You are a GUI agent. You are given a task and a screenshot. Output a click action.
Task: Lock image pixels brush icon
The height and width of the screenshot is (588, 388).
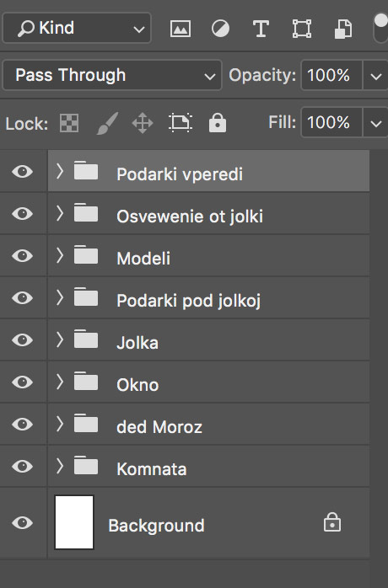pyautogui.click(x=107, y=123)
